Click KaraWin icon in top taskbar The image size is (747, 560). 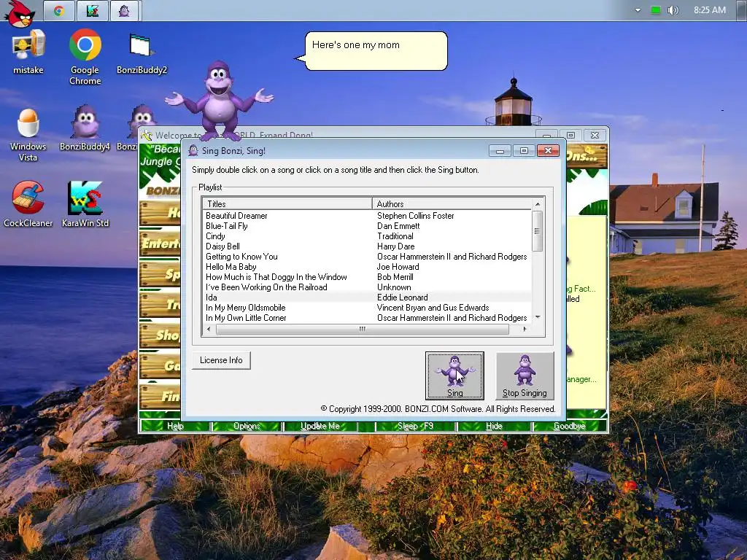93,10
